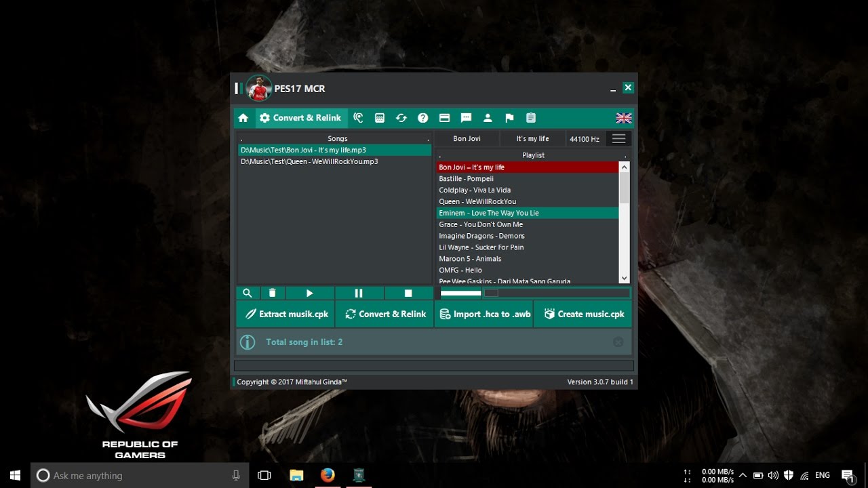
Task: Dismiss the Total song in list message
Action: (618, 342)
